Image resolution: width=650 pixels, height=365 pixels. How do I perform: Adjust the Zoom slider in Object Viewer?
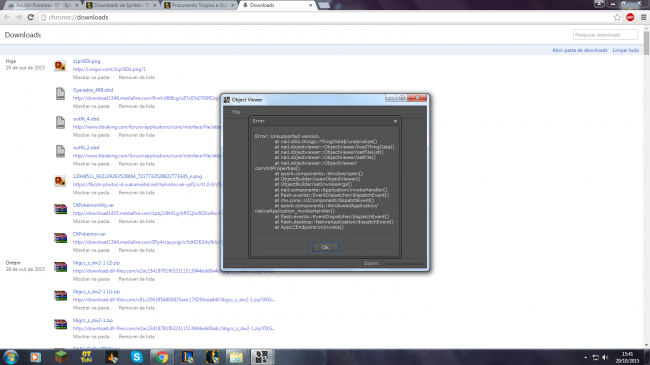403,263
